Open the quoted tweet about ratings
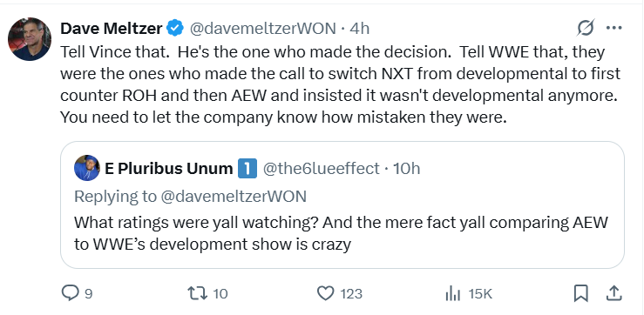Viewport: 644px width, 315px height. (342, 205)
